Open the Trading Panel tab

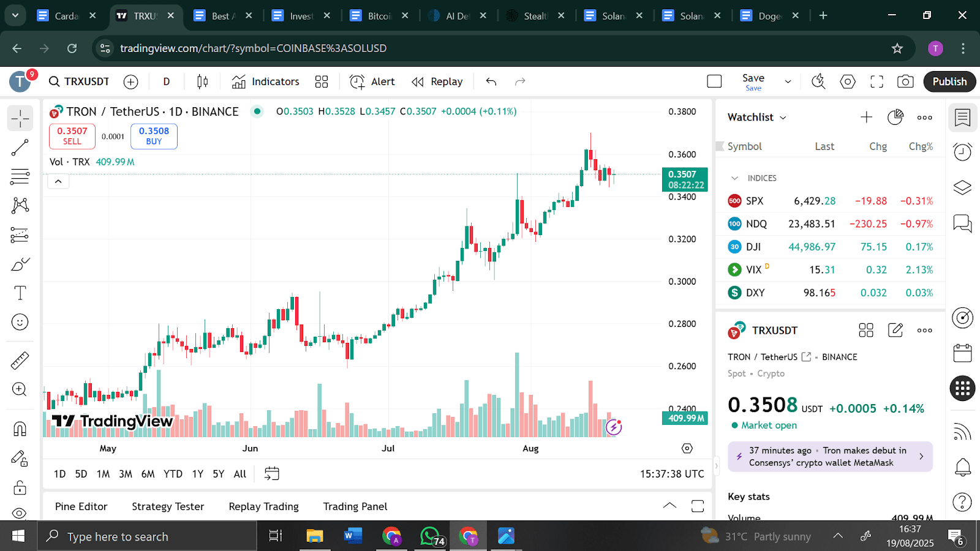355,506
